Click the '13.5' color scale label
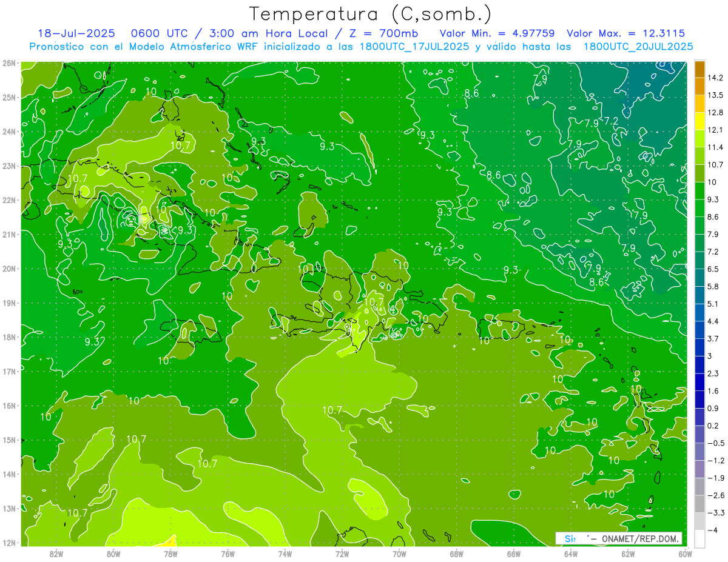Screen dimensions: 728x562 click(x=715, y=95)
